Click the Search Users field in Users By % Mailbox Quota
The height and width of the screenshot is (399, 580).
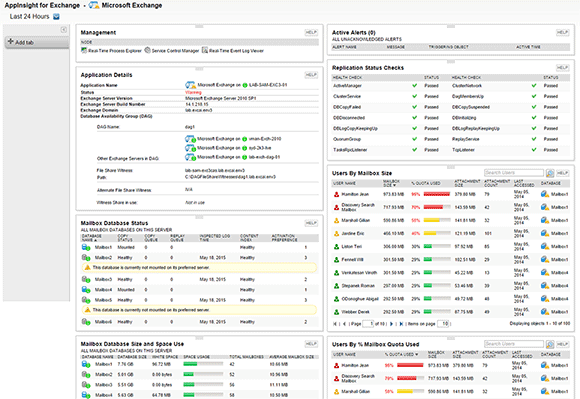click(514, 344)
